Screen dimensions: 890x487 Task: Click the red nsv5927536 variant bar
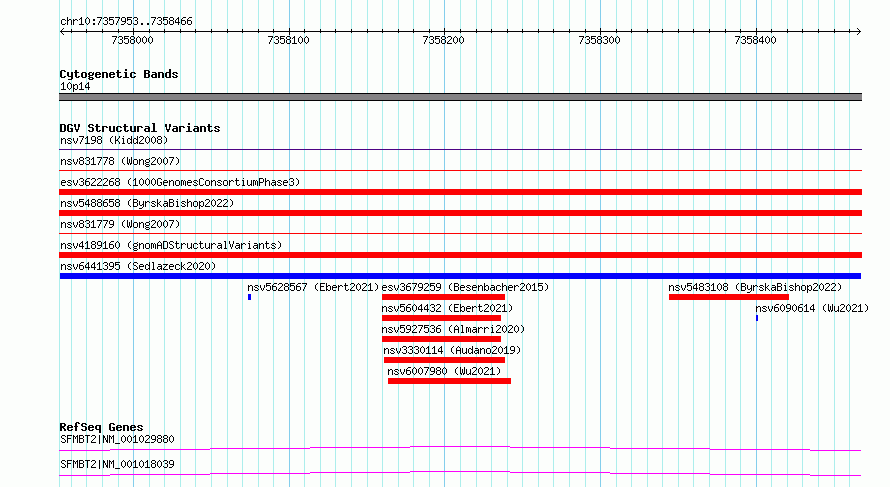pos(442,339)
